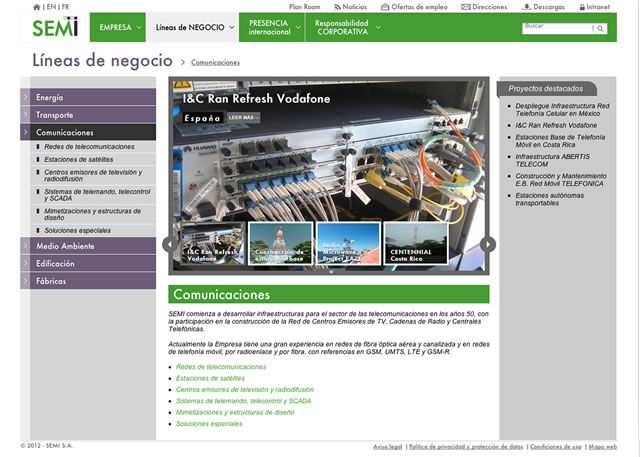This screenshot has width=640, height=457.
Task: Follow green Estaciones de satélites link
Action: coord(210,378)
